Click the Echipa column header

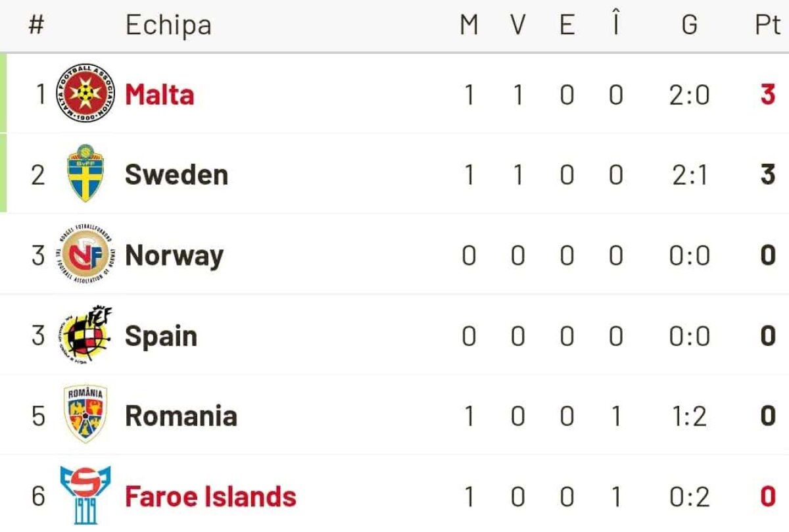168,26
